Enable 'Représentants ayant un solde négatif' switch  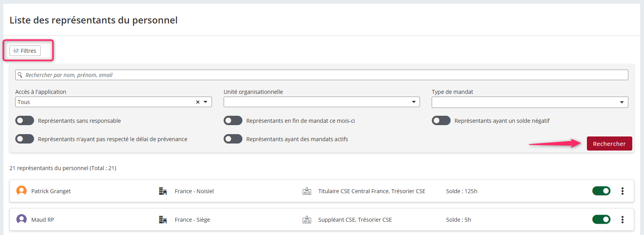pos(441,120)
